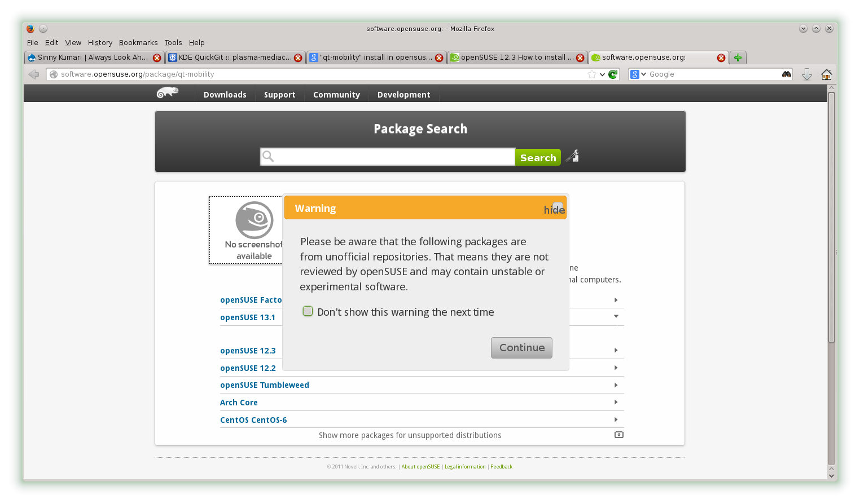Open Arch Core package link
860x504 pixels.
pos(239,403)
